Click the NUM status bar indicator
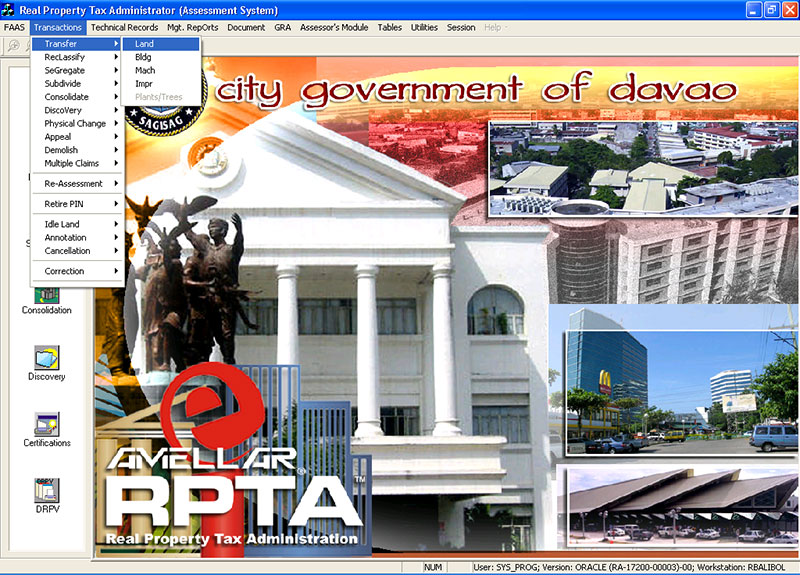 click(433, 567)
